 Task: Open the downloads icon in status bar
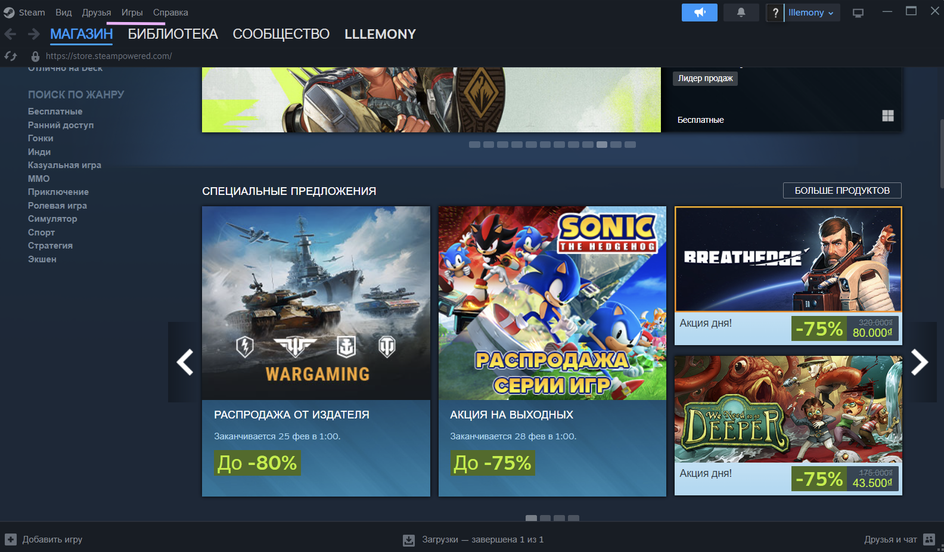(409, 539)
